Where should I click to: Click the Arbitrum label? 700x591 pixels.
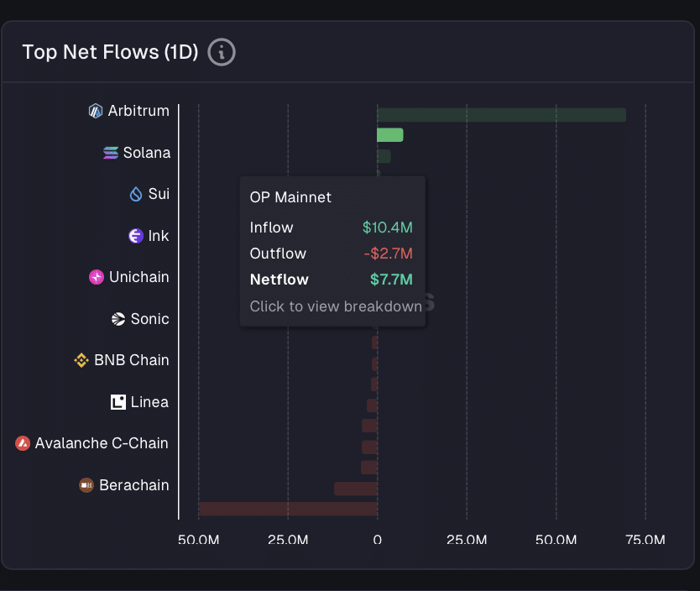(138, 111)
